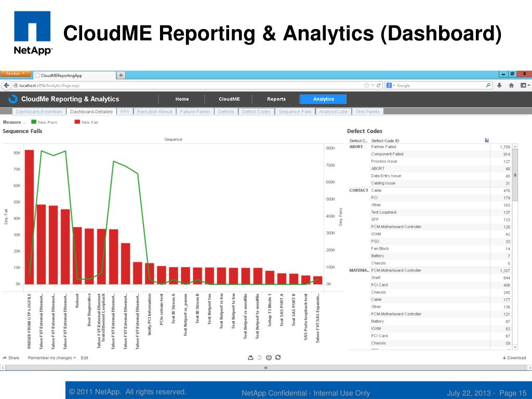This screenshot has height=399, width=532.
Task: Switch to the Sequence Fails tab
Action: coord(295,112)
